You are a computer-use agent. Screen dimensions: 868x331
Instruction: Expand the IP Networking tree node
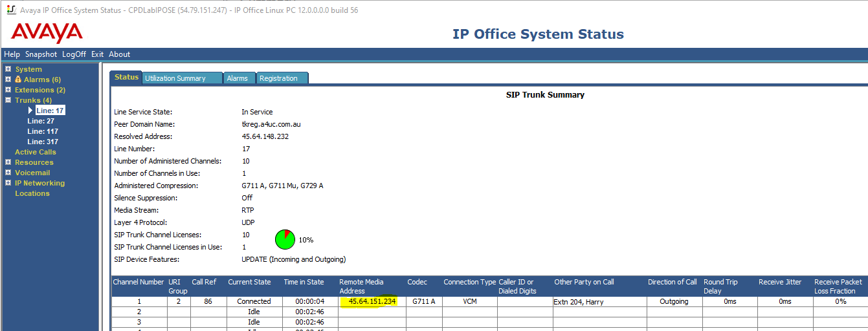tap(8, 183)
